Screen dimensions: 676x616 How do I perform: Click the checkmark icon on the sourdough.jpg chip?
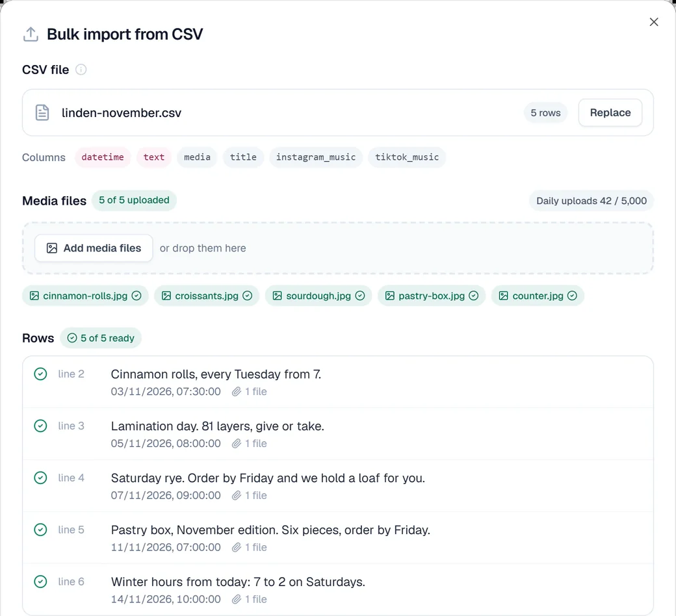(360, 296)
